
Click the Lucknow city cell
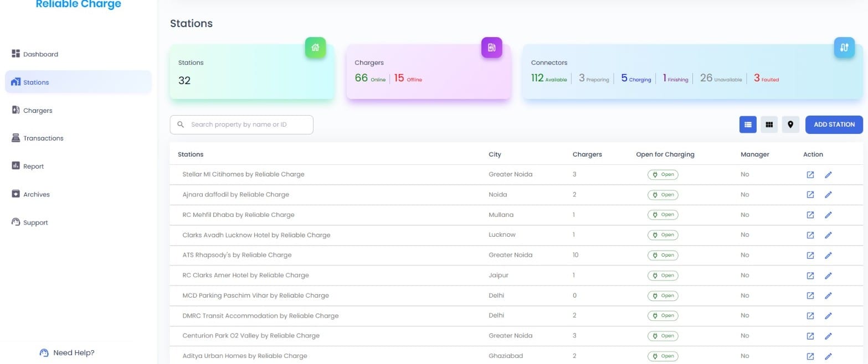(x=502, y=235)
